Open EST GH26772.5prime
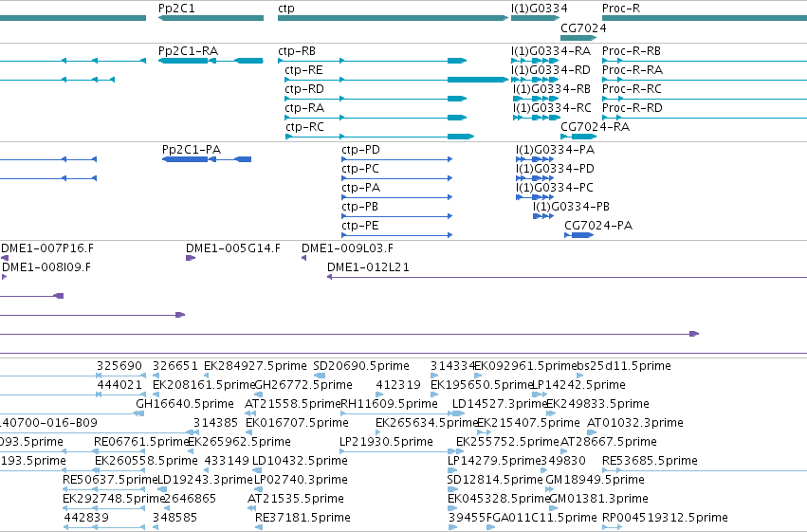 [303, 385]
